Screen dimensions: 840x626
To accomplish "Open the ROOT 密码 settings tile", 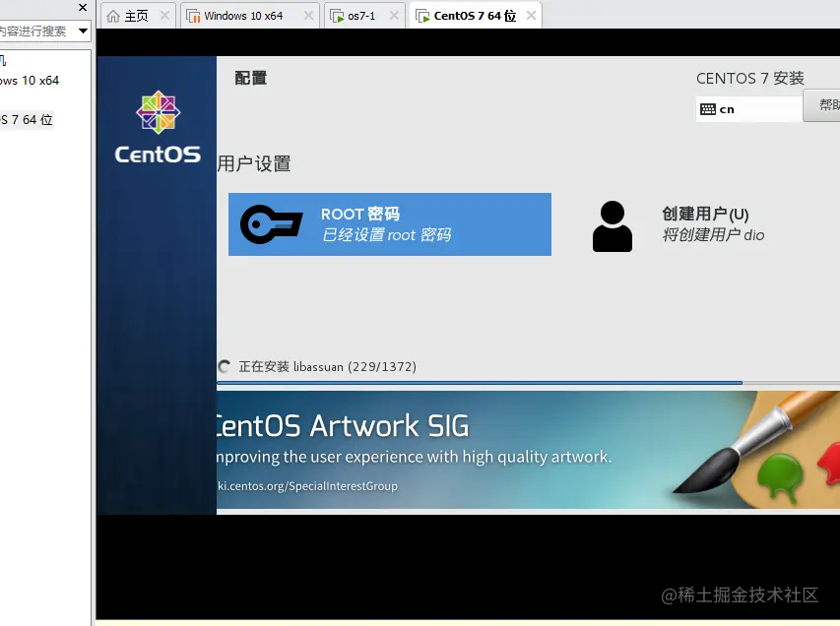I will [389, 224].
